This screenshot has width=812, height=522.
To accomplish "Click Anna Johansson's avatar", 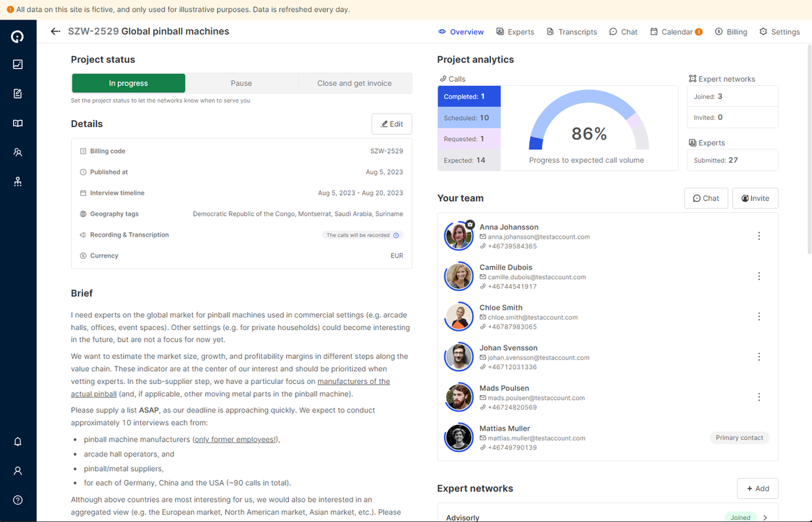I will coord(459,236).
